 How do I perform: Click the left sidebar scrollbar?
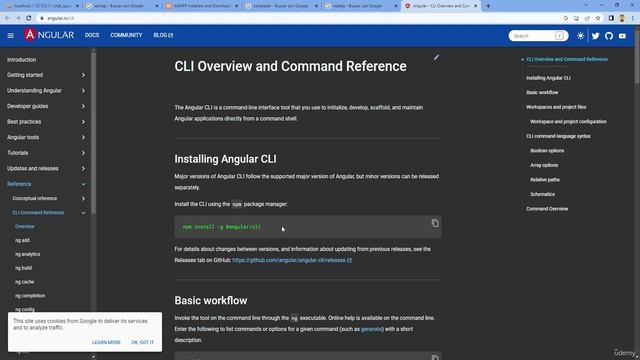click(93, 132)
